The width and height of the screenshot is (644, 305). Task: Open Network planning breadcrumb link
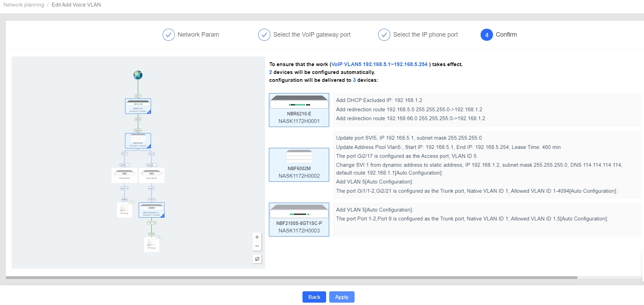pyautogui.click(x=24, y=5)
